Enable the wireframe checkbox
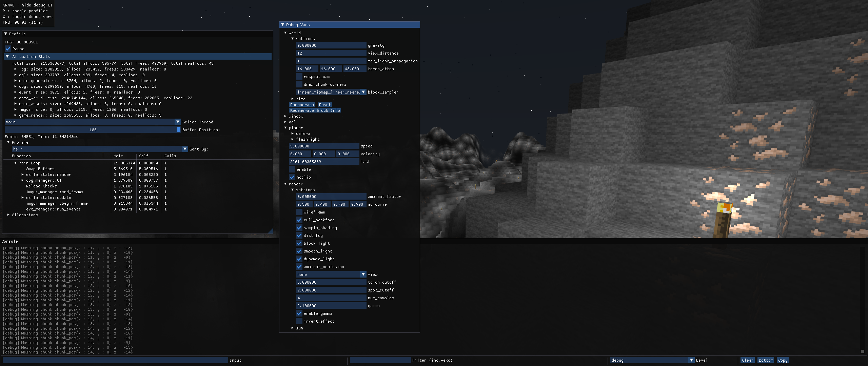The width and height of the screenshot is (868, 366). 299,212
